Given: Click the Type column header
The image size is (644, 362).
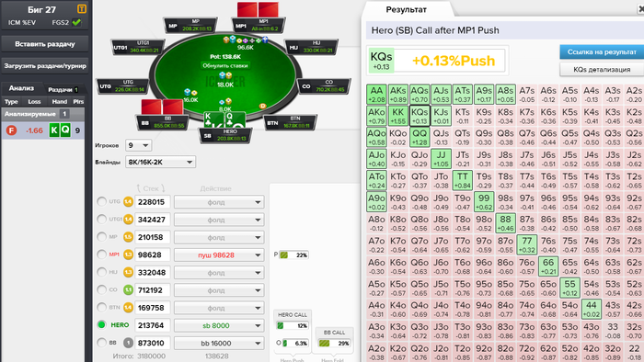Looking at the screenshot, I should tap(11, 102).
